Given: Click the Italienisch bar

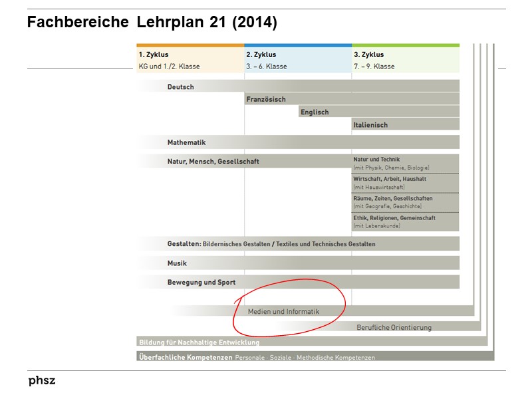Looking at the screenshot, I should [x=372, y=124].
